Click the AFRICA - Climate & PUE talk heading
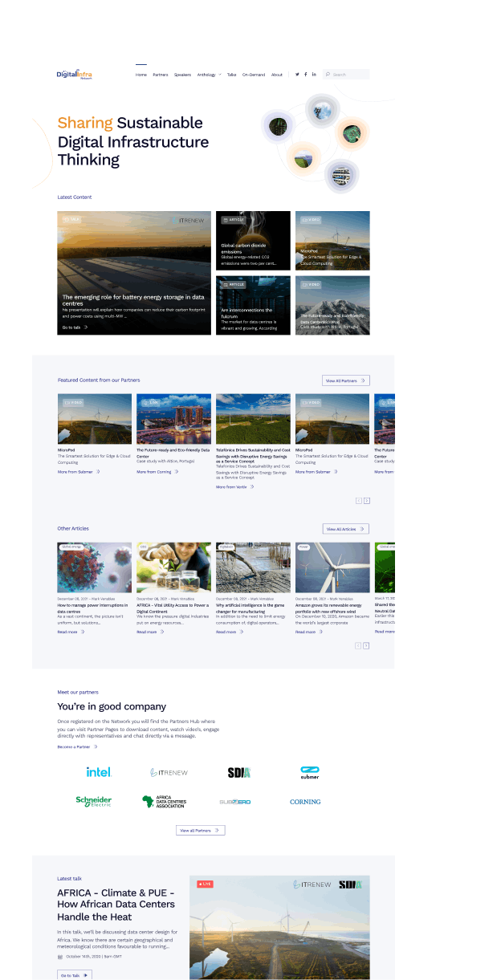The image size is (501, 980). (x=116, y=905)
